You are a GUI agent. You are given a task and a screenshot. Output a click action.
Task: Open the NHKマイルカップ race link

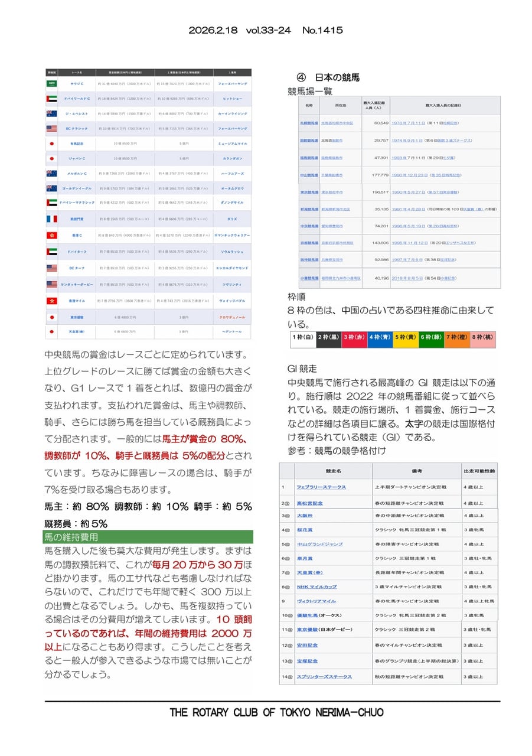click(316, 587)
